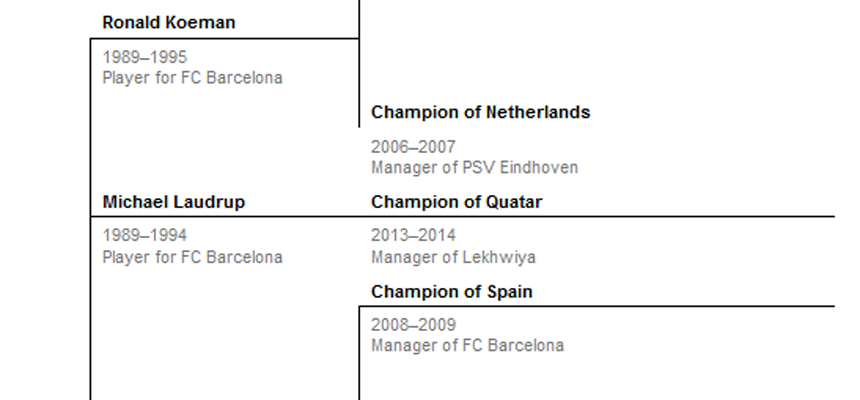860x400 pixels.
Task: Select the Champion of Spain heading
Action: [x=451, y=291]
